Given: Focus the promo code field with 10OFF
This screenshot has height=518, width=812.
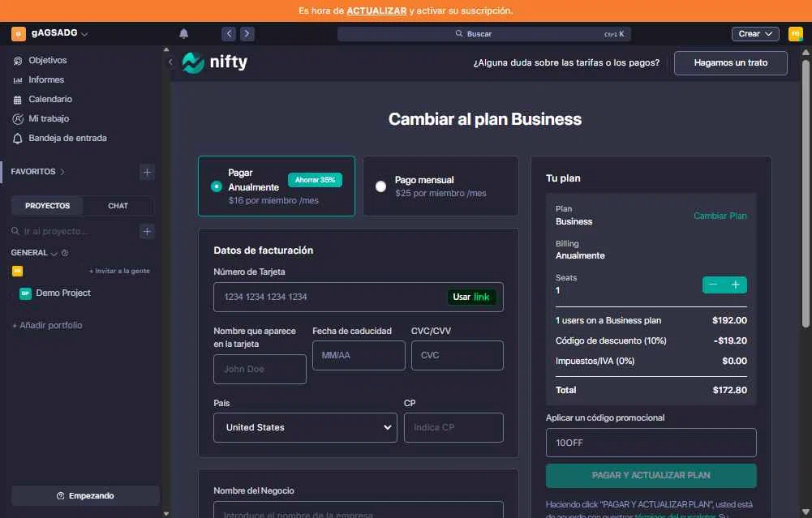Looking at the screenshot, I should pyautogui.click(x=651, y=443).
